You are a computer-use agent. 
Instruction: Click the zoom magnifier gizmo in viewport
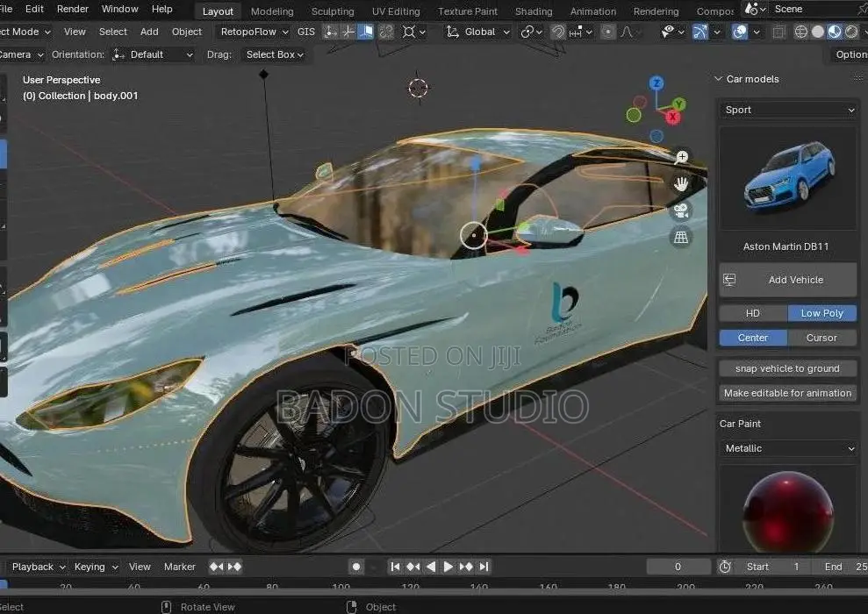681,157
